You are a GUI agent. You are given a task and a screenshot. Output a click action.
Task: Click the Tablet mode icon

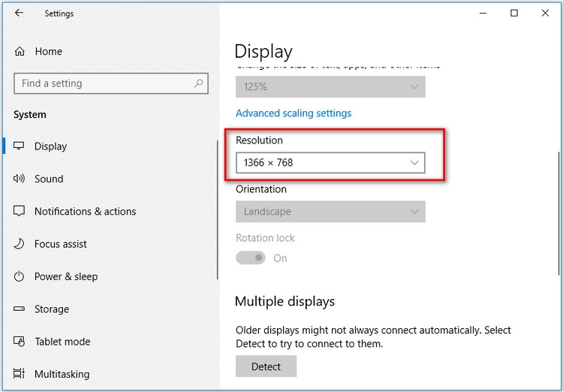20,342
